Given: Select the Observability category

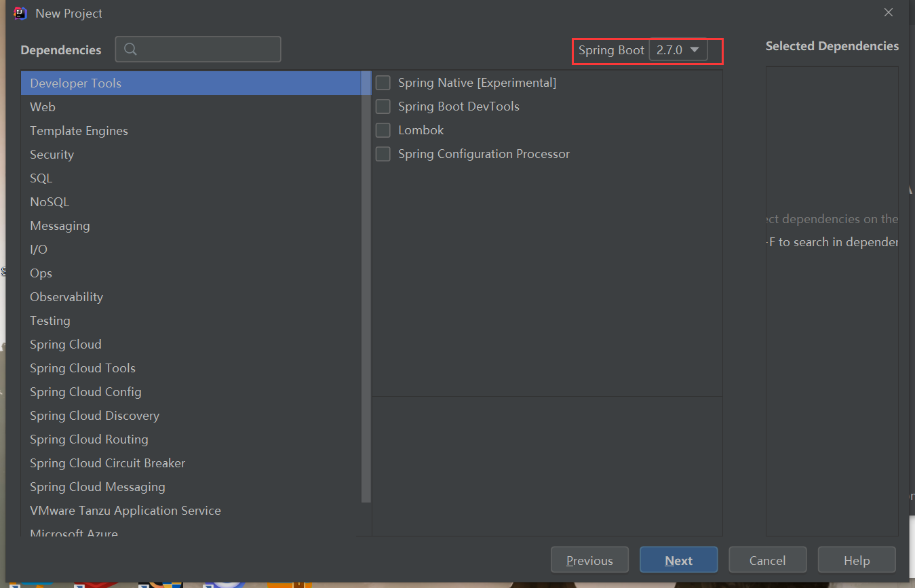Looking at the screenshot, I should pyautogui.click(x=66, y=297).
